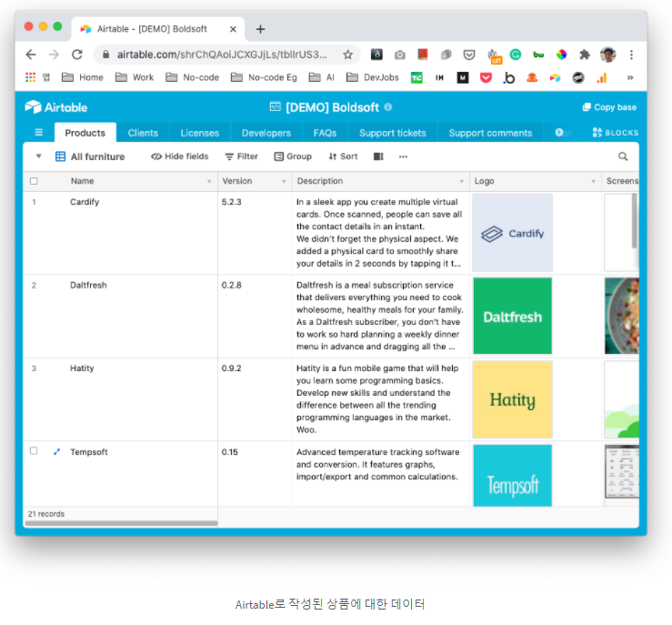The height and width of the screenshot is (625, 672).
Task: Open the Cardify logo thumbnail
Action: click(x=513, y=233)
